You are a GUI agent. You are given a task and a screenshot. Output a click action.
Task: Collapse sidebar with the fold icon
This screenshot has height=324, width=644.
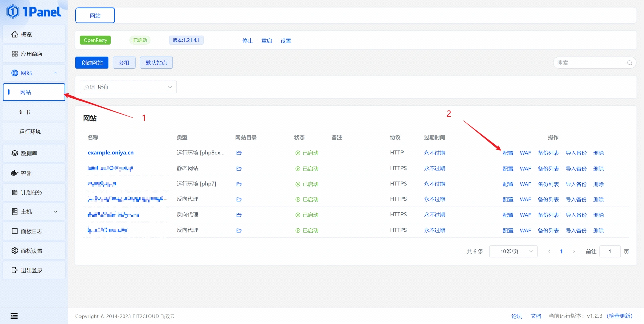(14, 316)
